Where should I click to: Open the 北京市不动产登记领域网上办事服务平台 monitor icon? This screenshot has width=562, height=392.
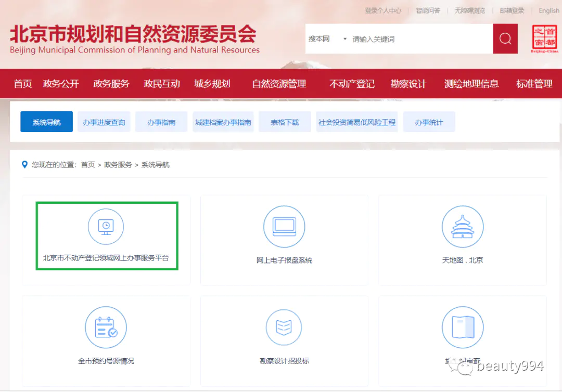(x=106, y=226)
